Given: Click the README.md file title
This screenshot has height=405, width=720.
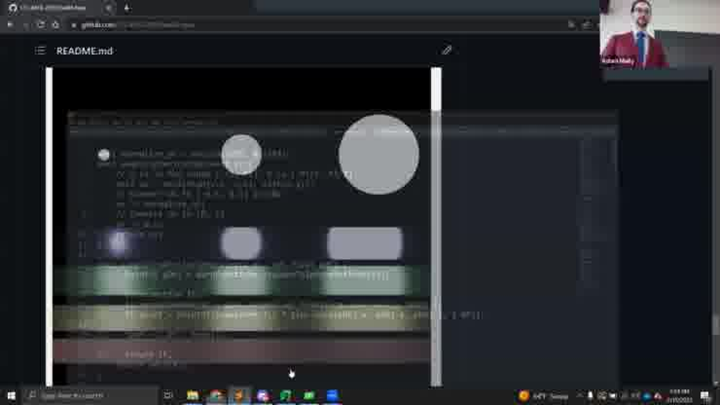Looking at the screenshot, I should click(84, 50).
